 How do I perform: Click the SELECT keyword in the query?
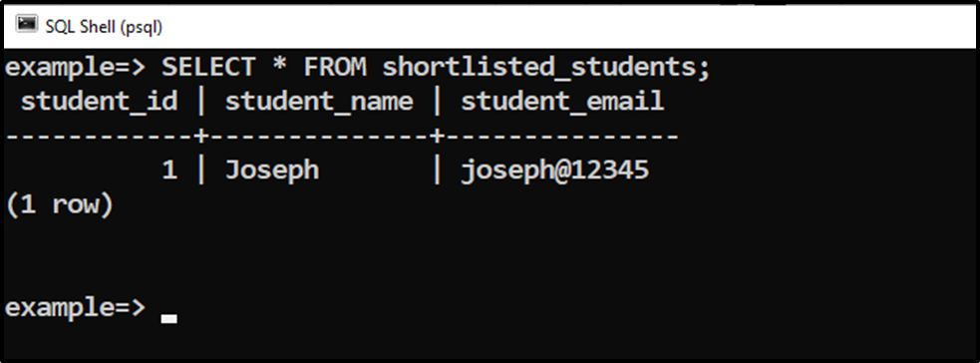(x=208, y=68)
